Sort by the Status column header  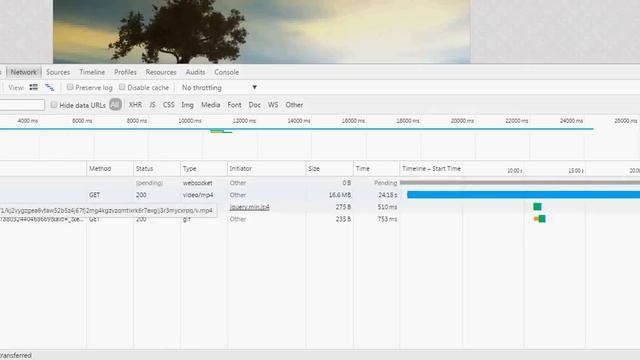[157, 169]
